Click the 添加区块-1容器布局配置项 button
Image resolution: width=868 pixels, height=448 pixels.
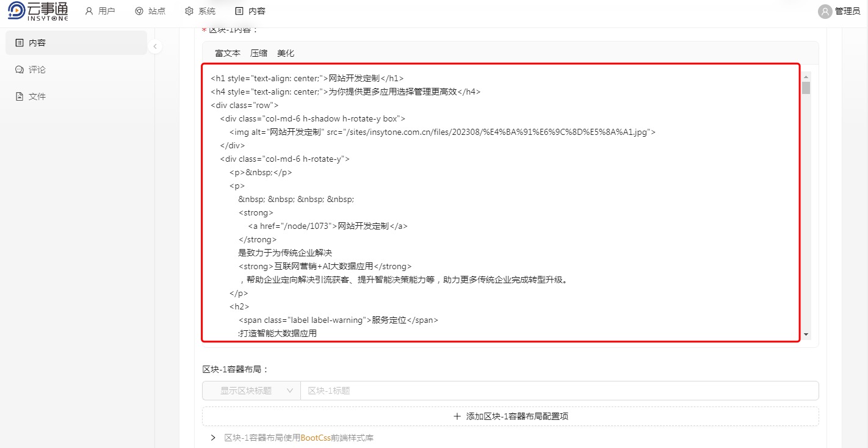point(510,416)
